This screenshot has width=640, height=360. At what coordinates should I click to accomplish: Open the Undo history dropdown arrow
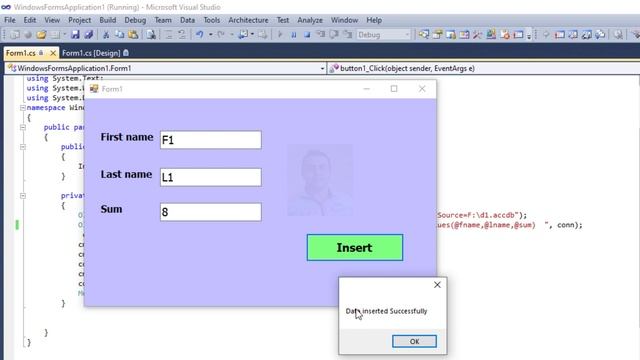(211, 35)
